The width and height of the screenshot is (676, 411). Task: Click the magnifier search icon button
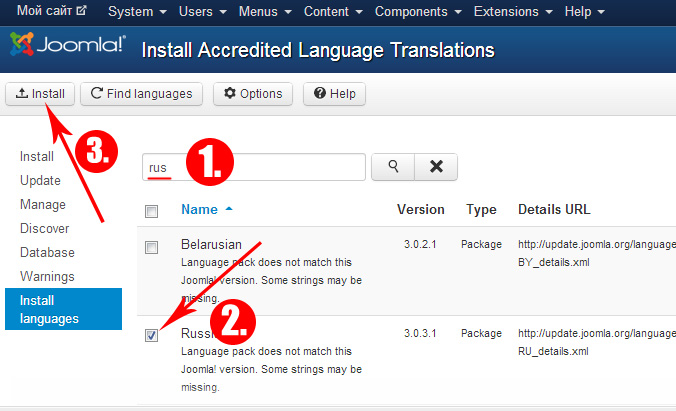[x=393, y=167]
